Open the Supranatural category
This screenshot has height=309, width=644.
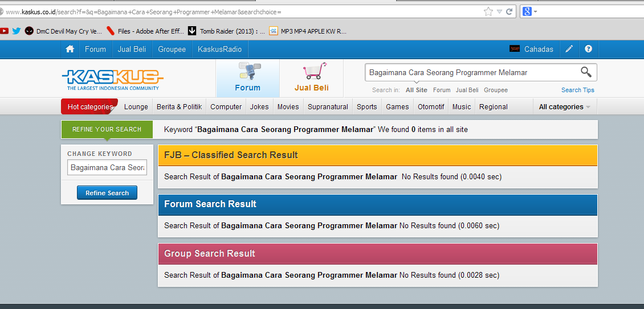pyautogui.click(x=328, y=106)
